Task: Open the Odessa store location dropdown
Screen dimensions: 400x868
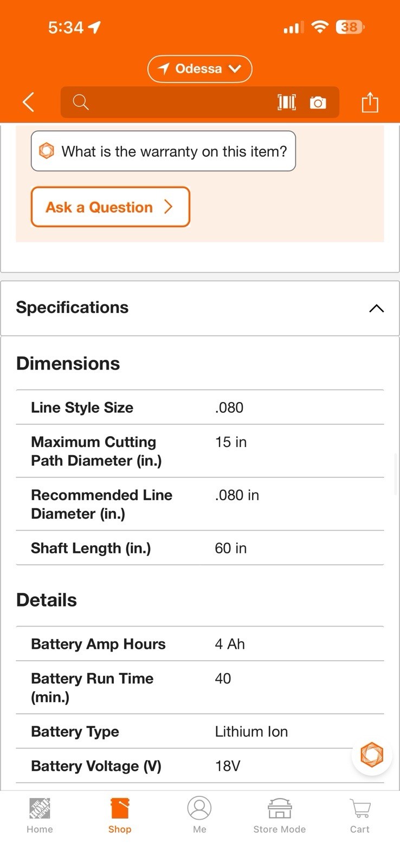Action: click(200, 69)
